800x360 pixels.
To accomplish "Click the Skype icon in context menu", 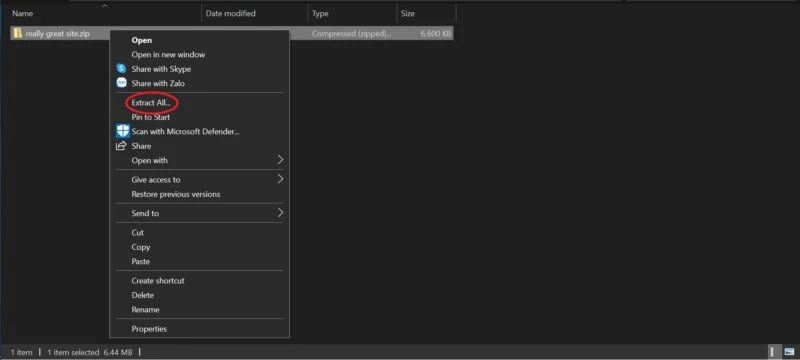I will [x=121, y=68].
